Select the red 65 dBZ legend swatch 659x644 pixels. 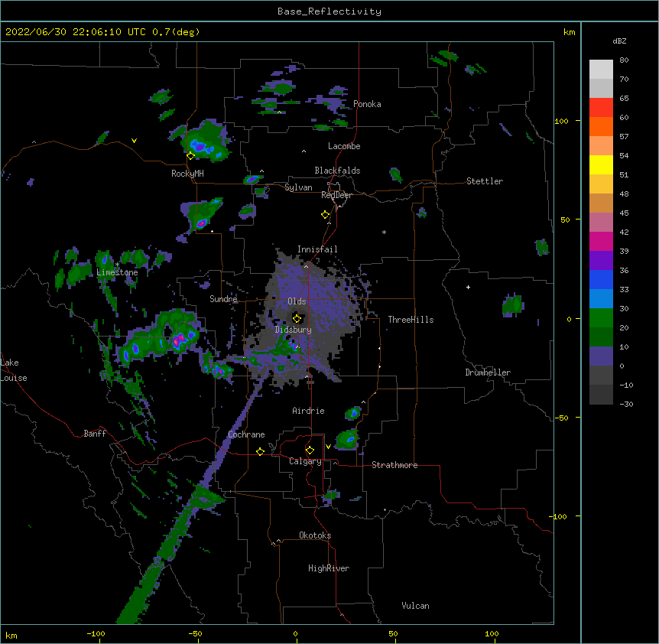[601, 108]
